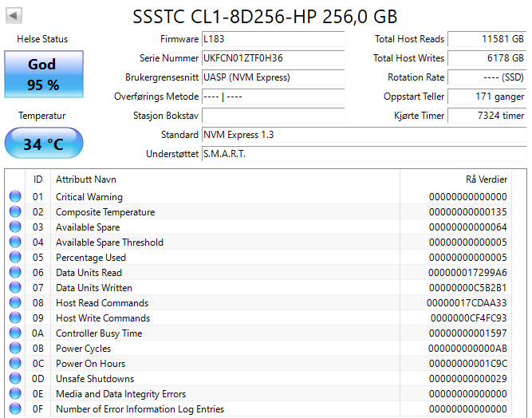Click Kjørte Timer value 7324 timer

pyautogui.click(x=487, y=116)
